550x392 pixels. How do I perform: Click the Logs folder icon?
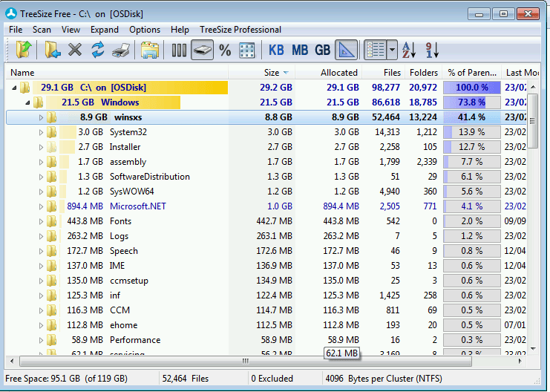51,236
